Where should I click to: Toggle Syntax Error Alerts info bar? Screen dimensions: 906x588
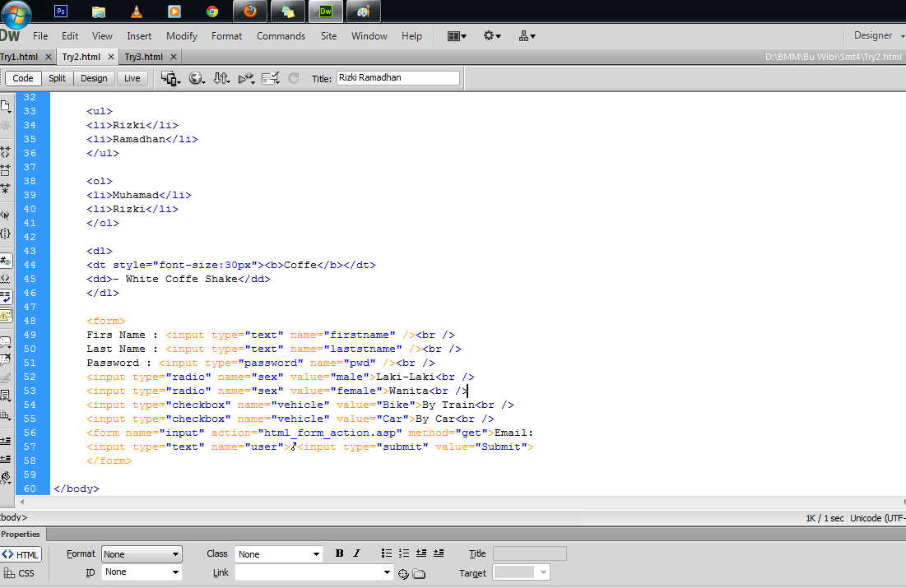(5, 315)
